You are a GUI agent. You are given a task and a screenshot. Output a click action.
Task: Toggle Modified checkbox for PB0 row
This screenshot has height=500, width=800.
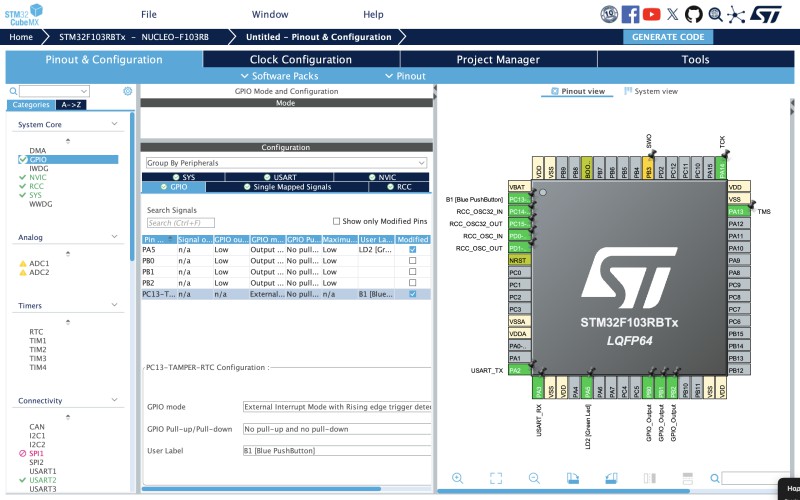(412, 261)
